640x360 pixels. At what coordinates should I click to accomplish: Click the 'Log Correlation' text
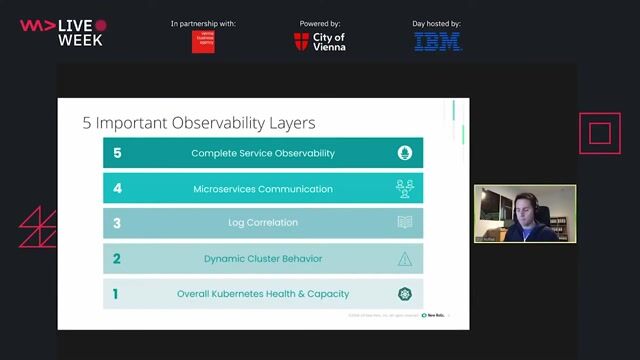[x=263, y=223]
